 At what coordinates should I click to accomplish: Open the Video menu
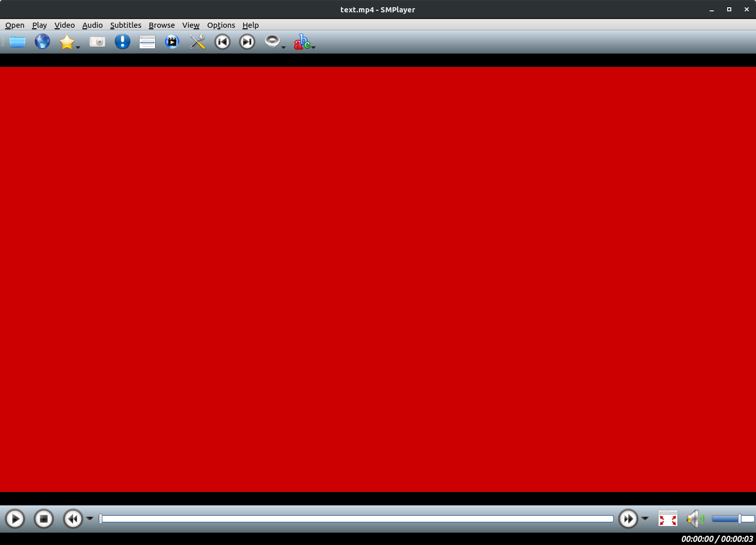64,25
